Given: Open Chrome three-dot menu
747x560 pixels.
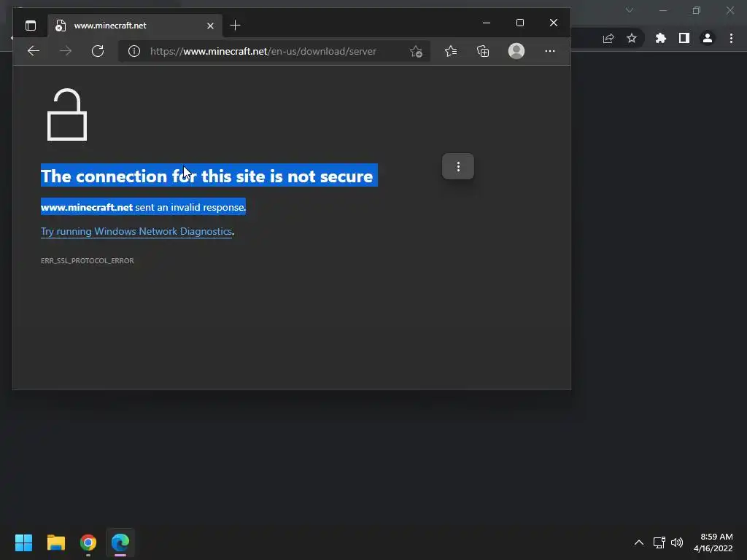Looking at the screenshot, I should pos(731,38).
